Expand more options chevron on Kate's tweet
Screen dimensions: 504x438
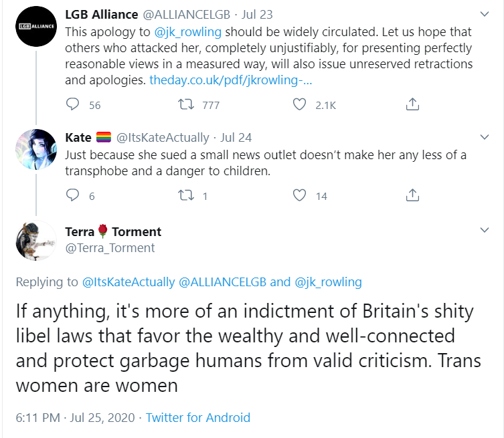pyautogui.click(x=485, y=137)
